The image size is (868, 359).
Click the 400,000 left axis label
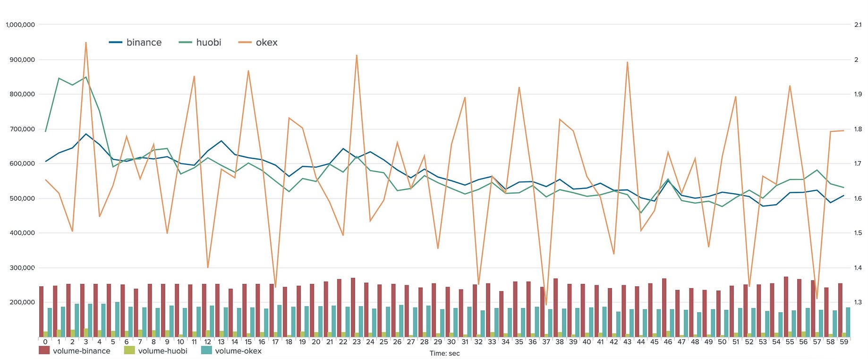point(22,233)
